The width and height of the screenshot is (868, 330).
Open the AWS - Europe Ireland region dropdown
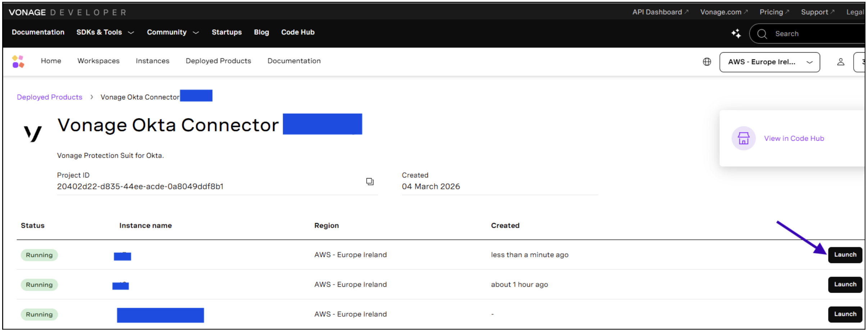coord(769,62)
